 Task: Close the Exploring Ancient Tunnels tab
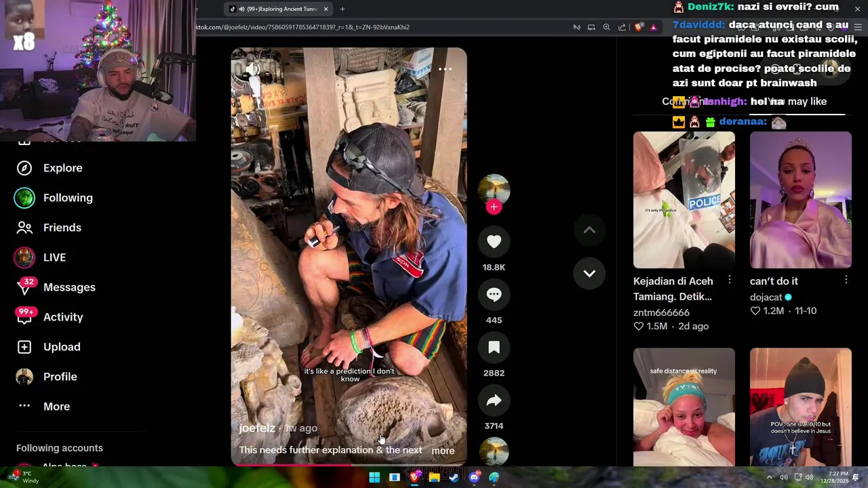(x=326, y=9)
